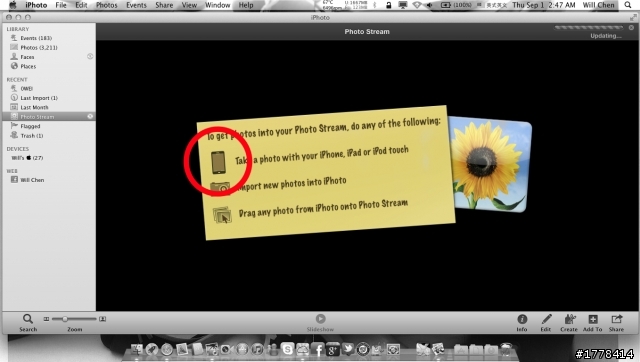The image size is (640, 362).
Task: Start the Slideshow play button
Action: (320, 318)
